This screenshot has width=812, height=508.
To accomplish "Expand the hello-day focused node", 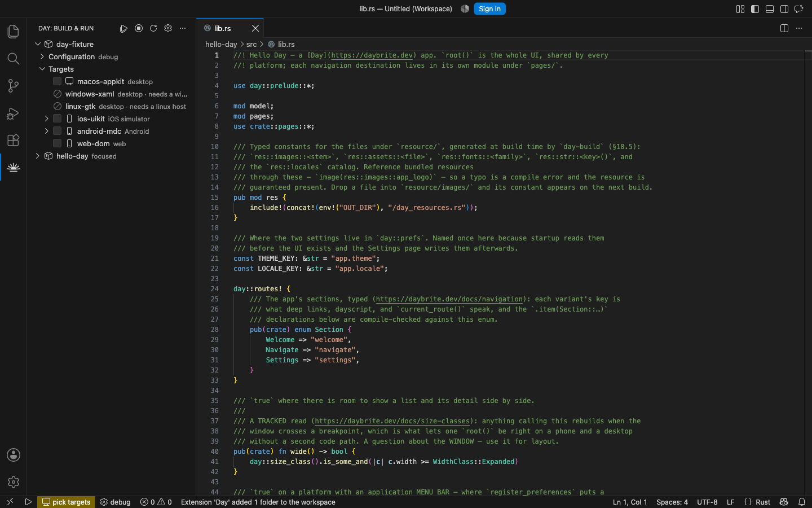I will [38, 156].
